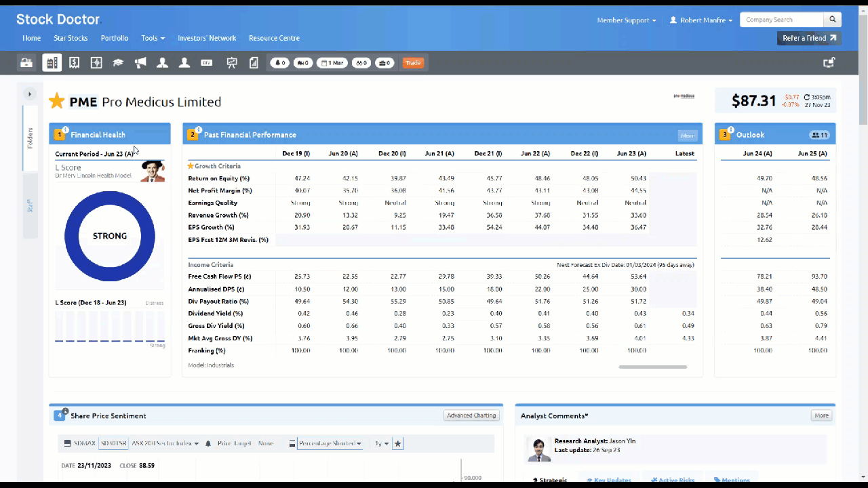Screen dimensions: 868x488
Task: Click the megaphone announcements icon
Action: point(140,63)
